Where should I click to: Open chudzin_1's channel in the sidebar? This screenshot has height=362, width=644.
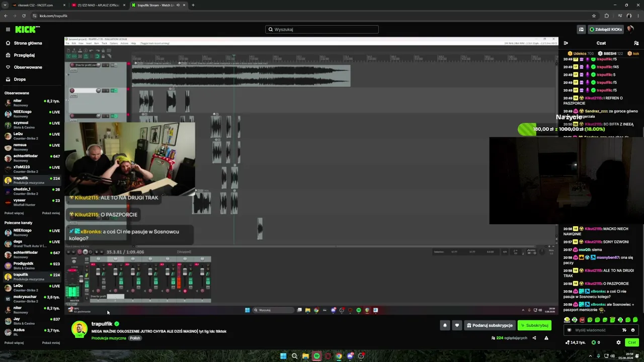pos(32,191)
